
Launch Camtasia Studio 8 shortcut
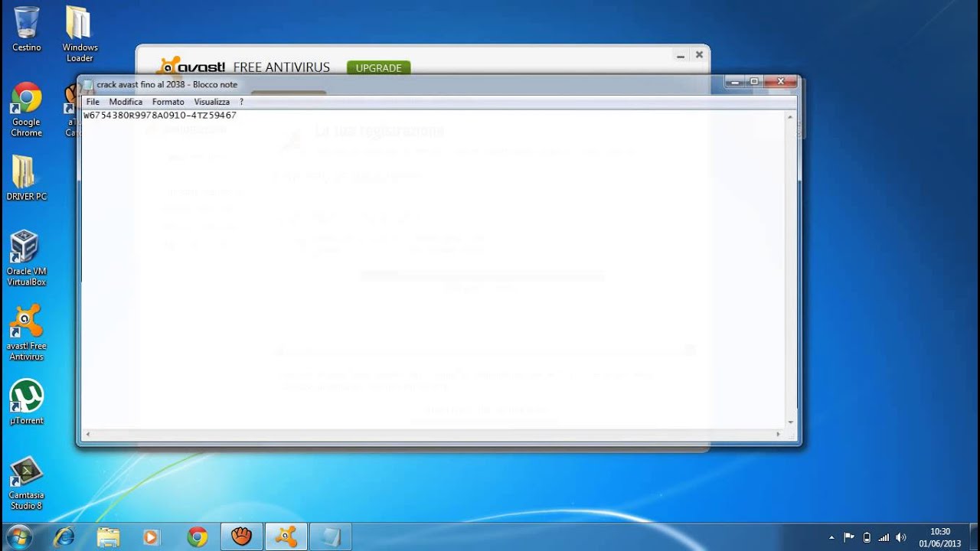click(x=26, y=482)
